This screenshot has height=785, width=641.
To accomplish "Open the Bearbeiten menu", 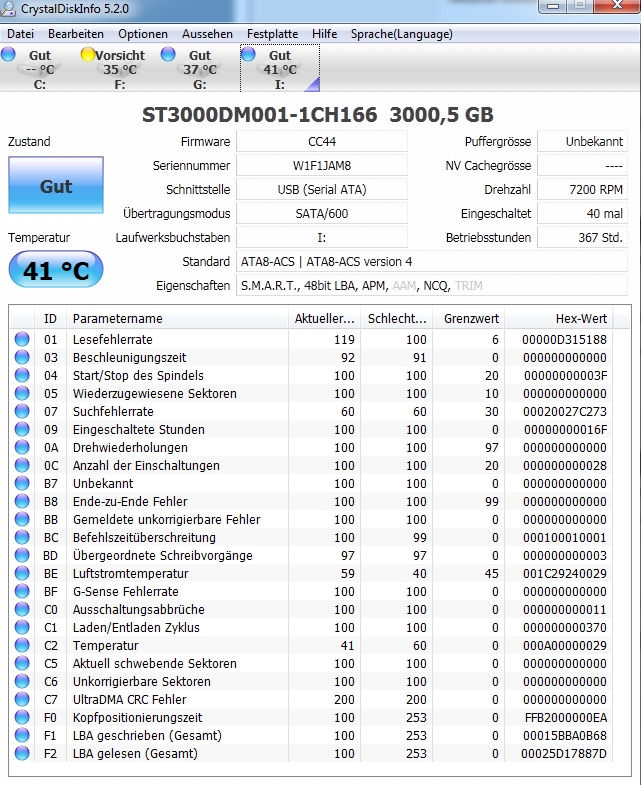I will click(76, 34).
